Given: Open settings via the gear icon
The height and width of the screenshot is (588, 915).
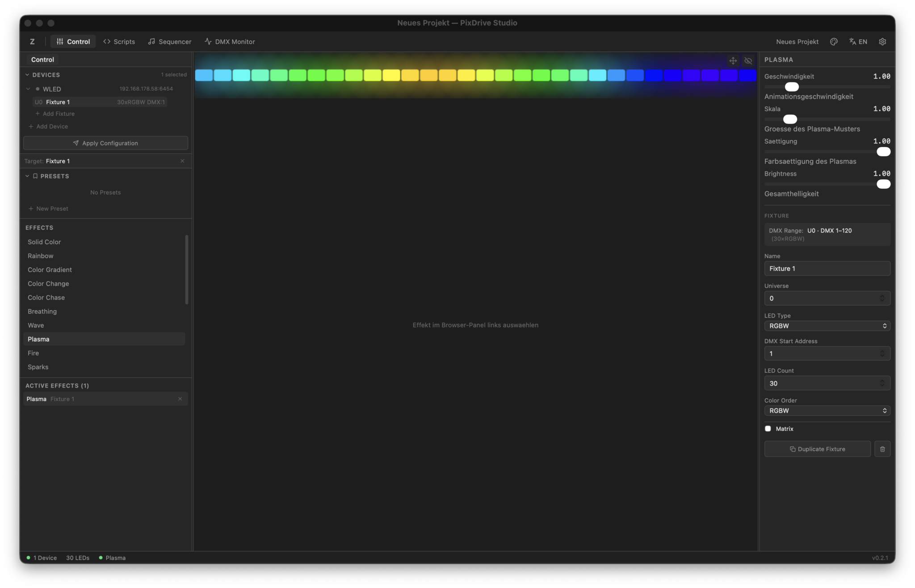Looking at the screenshot, I should (882, 42).
